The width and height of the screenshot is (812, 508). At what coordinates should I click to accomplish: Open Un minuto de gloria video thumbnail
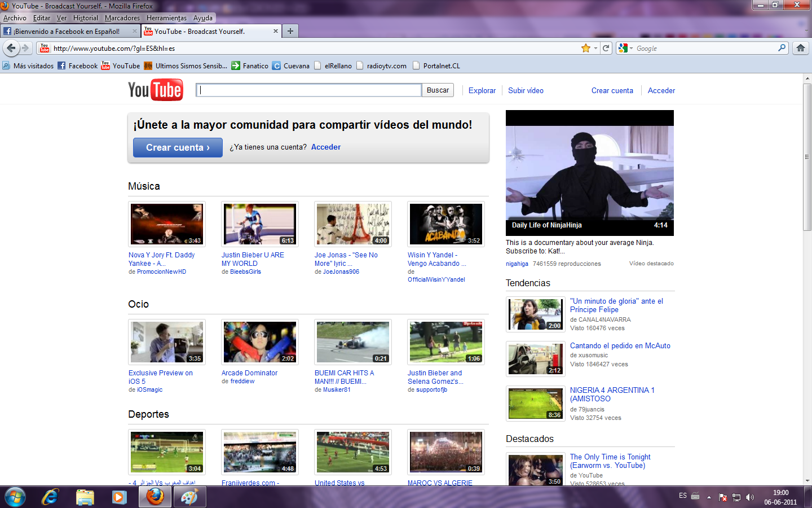(x=535, y=314)
